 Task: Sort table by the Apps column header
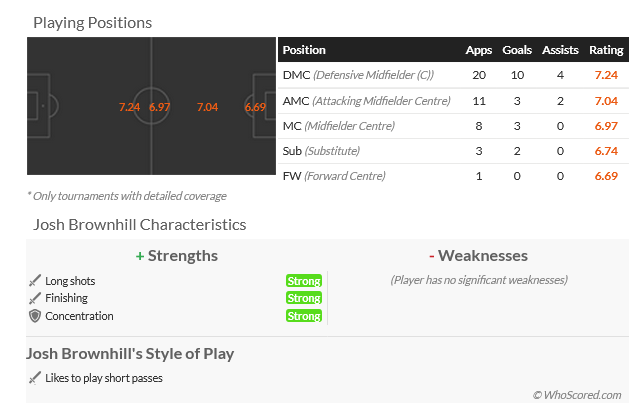479,50
